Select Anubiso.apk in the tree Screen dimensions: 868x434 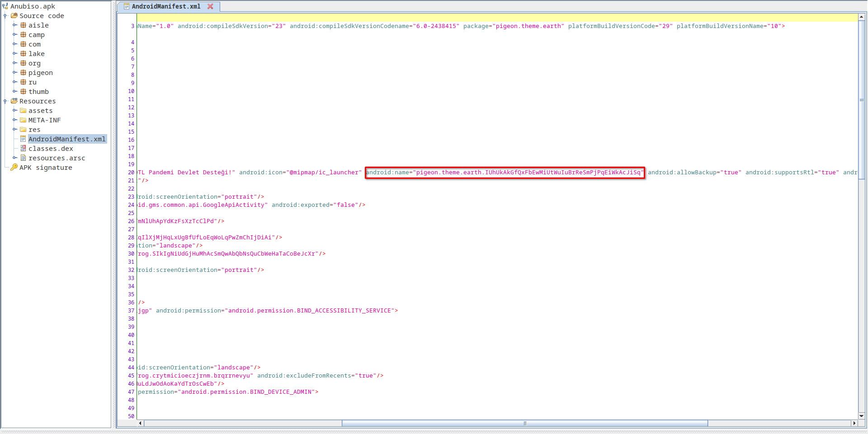point(33,6)
